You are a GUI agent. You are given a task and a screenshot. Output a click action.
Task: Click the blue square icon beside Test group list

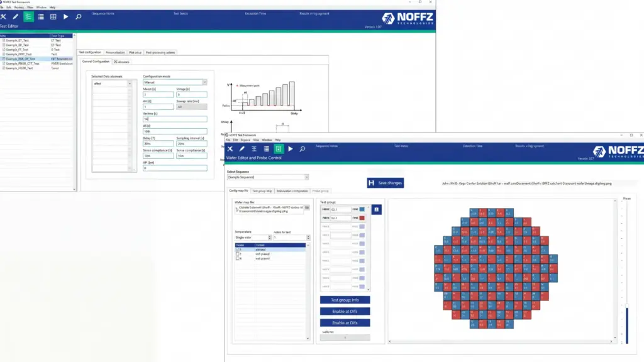376,210
